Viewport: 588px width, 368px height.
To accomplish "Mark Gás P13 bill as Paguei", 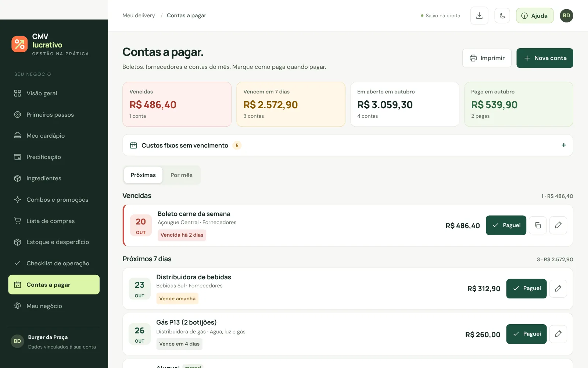I will 526,334.
